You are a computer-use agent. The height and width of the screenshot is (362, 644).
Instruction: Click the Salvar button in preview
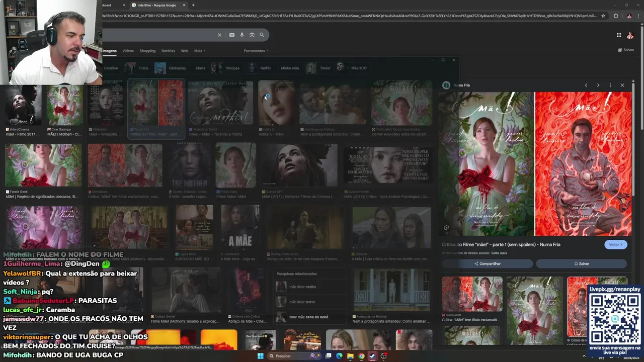(x=581, y=263)
